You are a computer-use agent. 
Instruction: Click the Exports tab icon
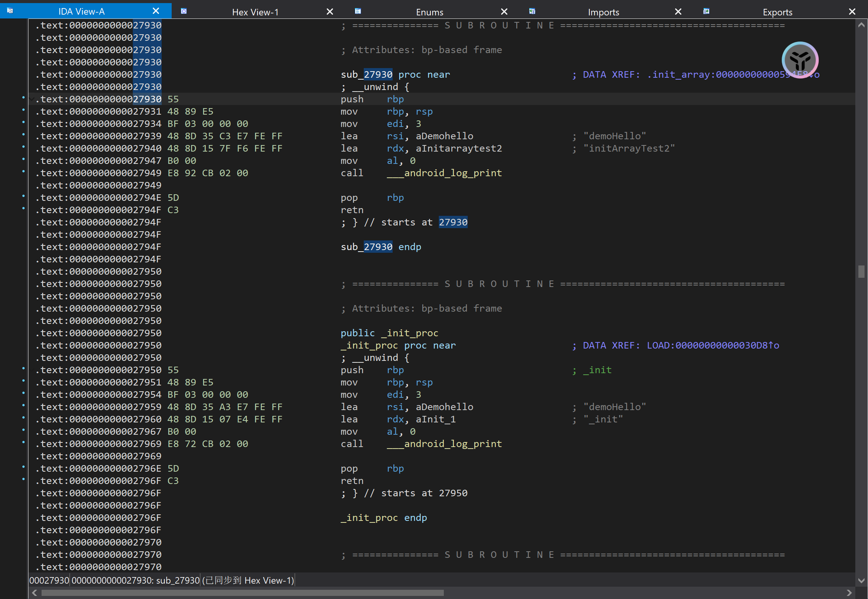point(706,11)
